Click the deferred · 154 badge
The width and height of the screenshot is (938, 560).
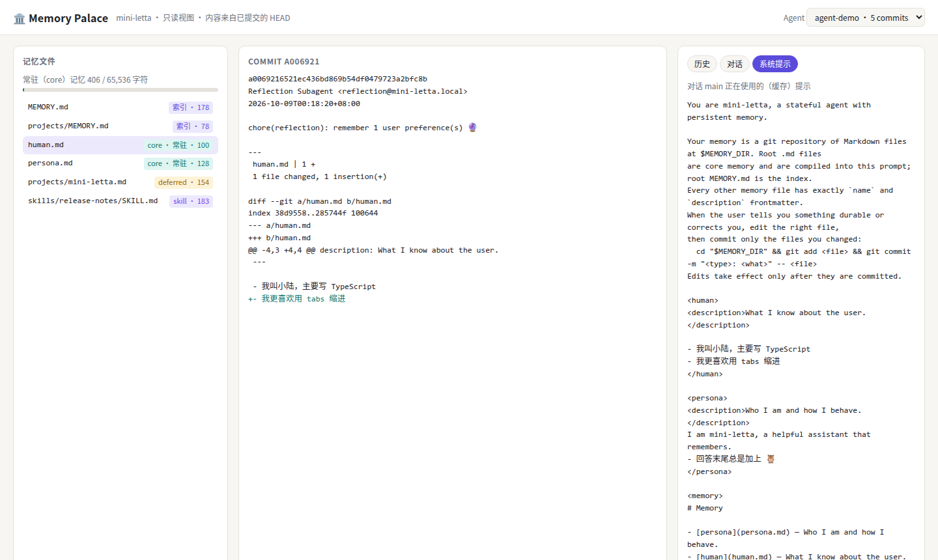pos(184,182)
